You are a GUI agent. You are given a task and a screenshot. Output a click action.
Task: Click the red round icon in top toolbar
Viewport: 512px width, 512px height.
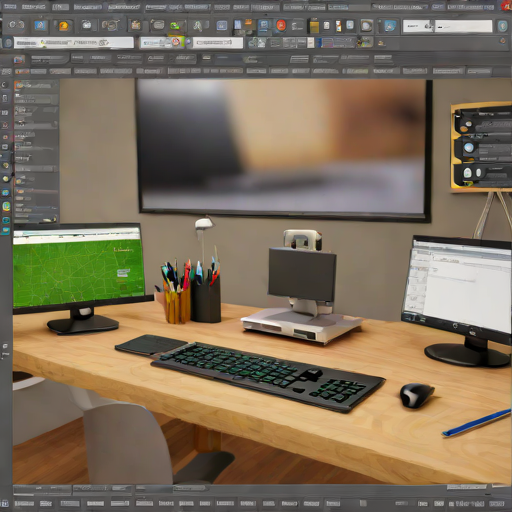[x=281, y=25]
